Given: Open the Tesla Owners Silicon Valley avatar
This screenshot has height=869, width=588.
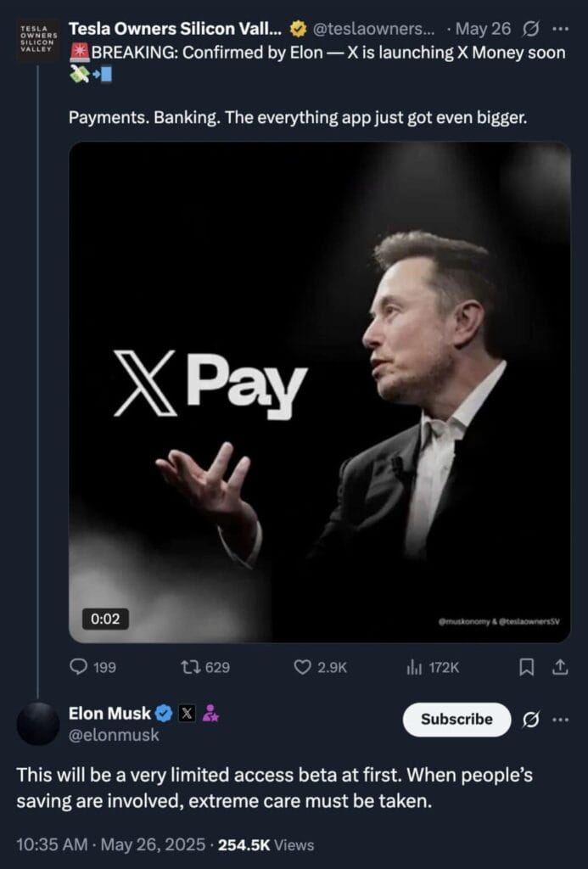Looking at the screenshot, I should 38,39.
